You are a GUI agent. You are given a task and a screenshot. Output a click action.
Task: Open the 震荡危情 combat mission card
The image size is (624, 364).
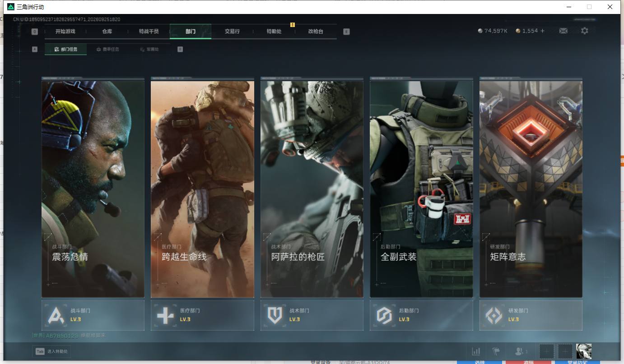(93, 187)
